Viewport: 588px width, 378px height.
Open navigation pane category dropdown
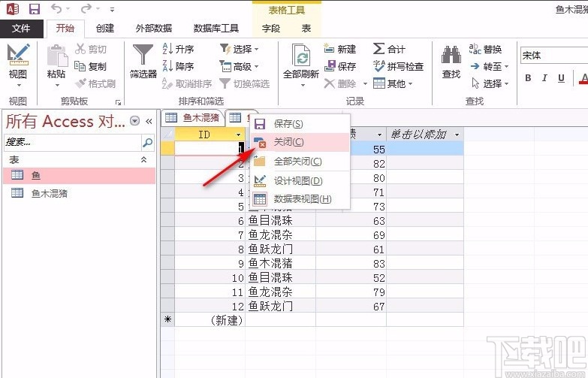click(134, 121)
